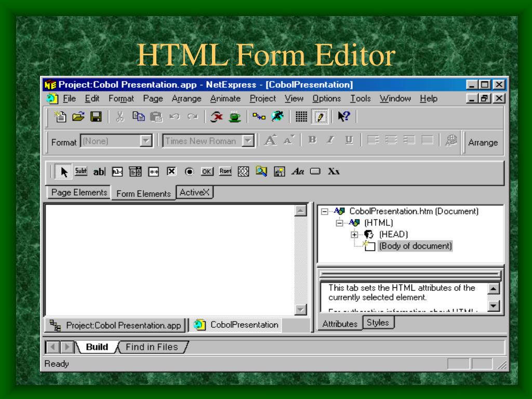Click the Redo arrow icon
The image size is (532, 399).
(192, 117)
